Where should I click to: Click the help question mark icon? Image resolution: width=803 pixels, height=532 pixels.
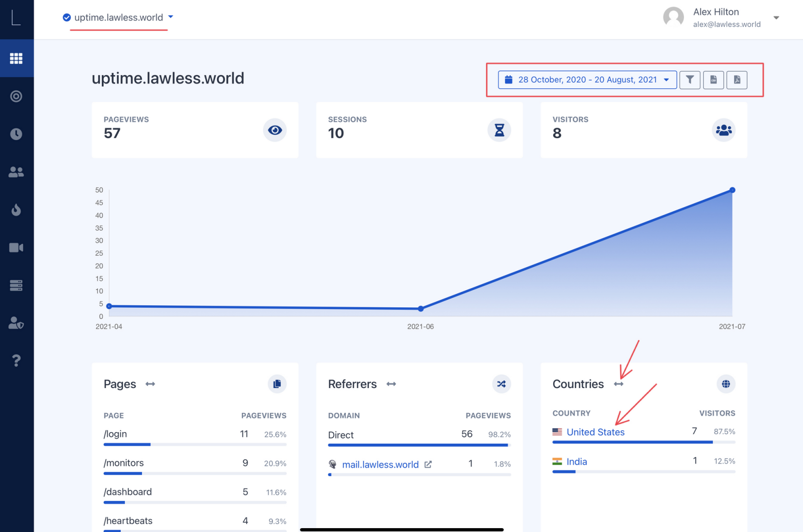tap(16, 360)
